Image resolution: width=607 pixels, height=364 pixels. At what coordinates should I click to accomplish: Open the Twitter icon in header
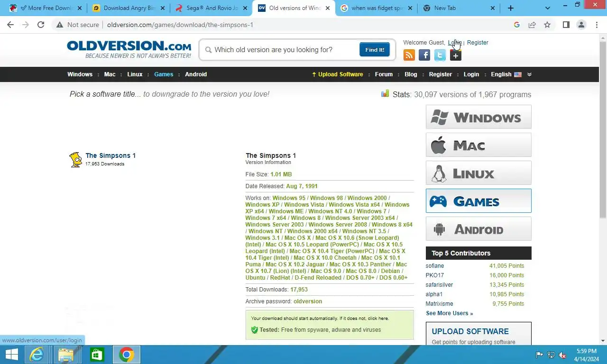coord(440,55)
